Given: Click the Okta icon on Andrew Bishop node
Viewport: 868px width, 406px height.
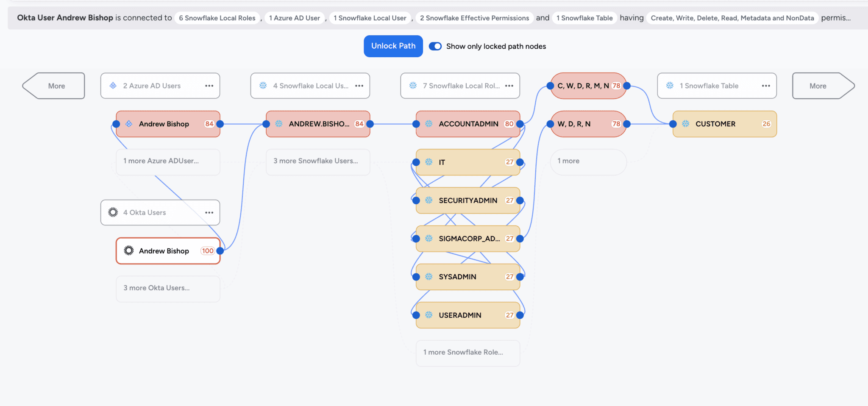Looking at the screenshot, I should 128,251.
